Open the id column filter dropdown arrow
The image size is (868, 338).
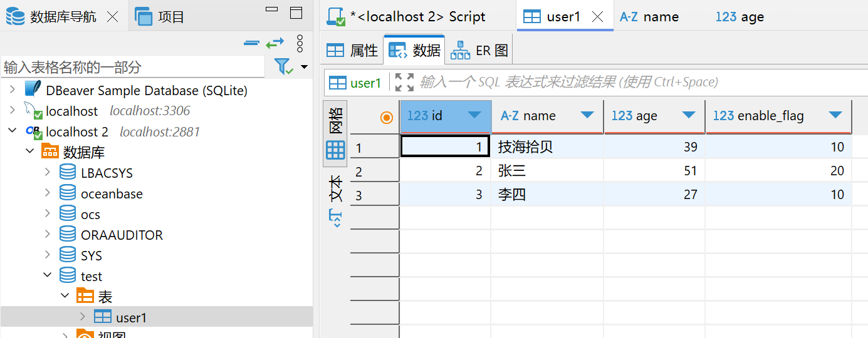coord(474,115)
